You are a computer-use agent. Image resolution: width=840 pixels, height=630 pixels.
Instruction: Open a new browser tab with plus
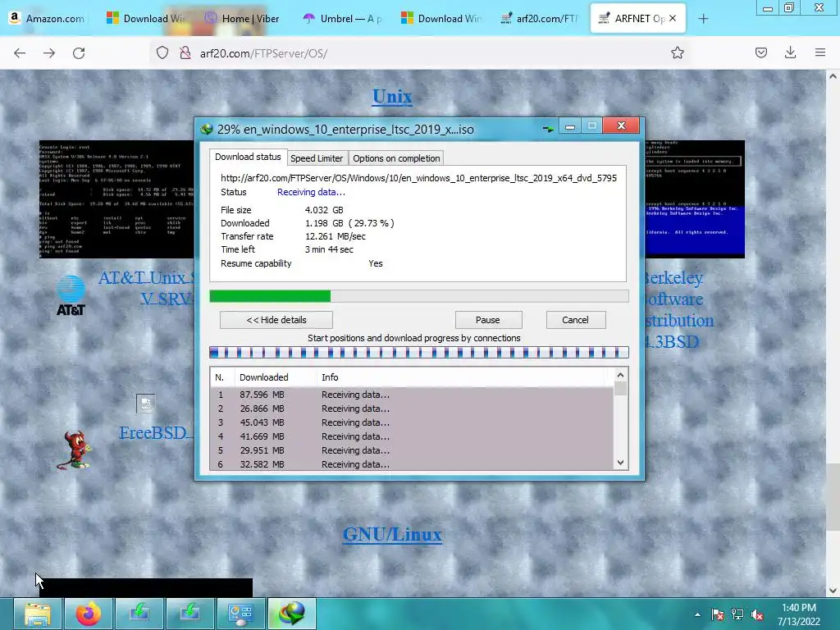(703, 19)
